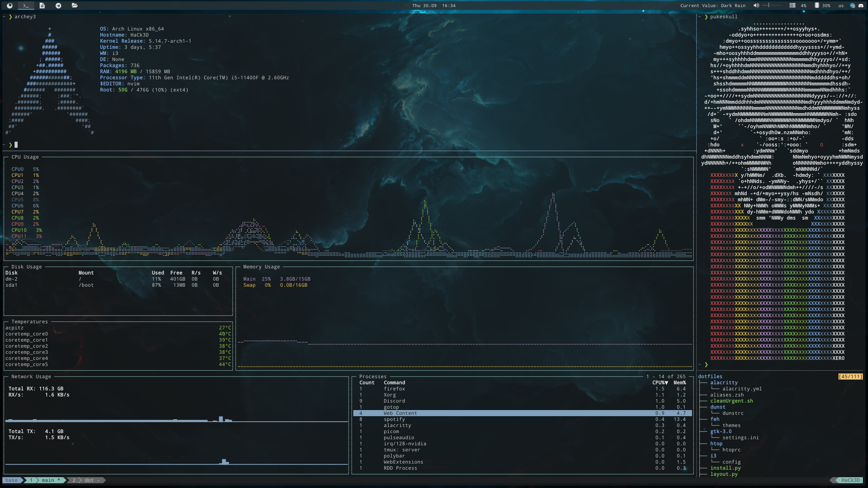The width and height of the screenshot is (868, 488).
Task: Select the WebExtensions process row
Action: [522, 462]
